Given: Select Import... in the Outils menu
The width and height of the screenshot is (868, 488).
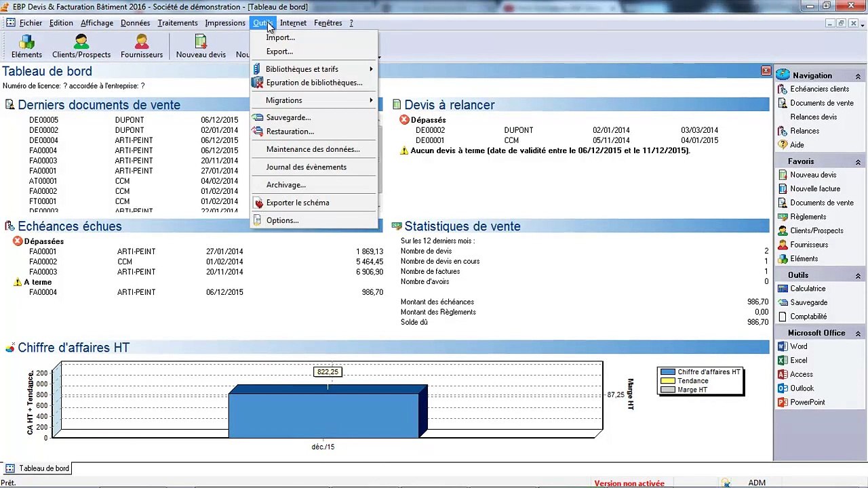Looking at the screenshot, I should (x=314, y=37).
